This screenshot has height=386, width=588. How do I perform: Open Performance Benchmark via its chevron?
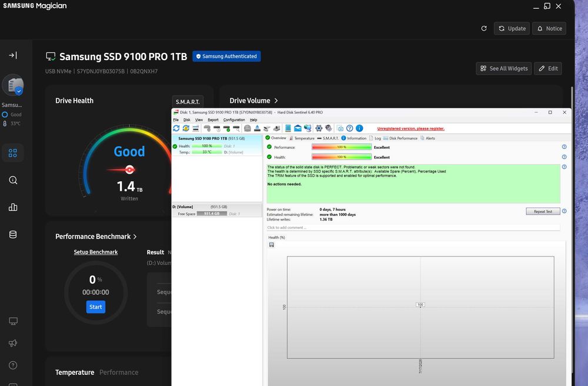coord(135,237)
